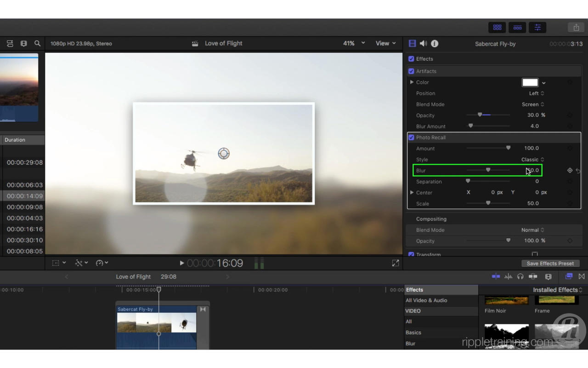Select Blur effects category
Image resolution: width=588 pixels, height=368 pixels.
click(x=411, y=344)
